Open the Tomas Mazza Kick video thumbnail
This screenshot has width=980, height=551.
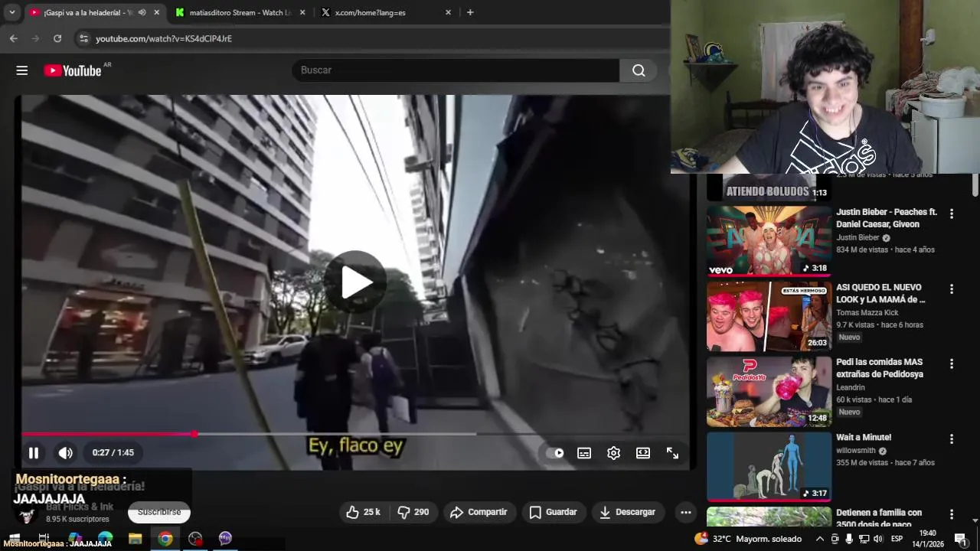coord(769,315)
